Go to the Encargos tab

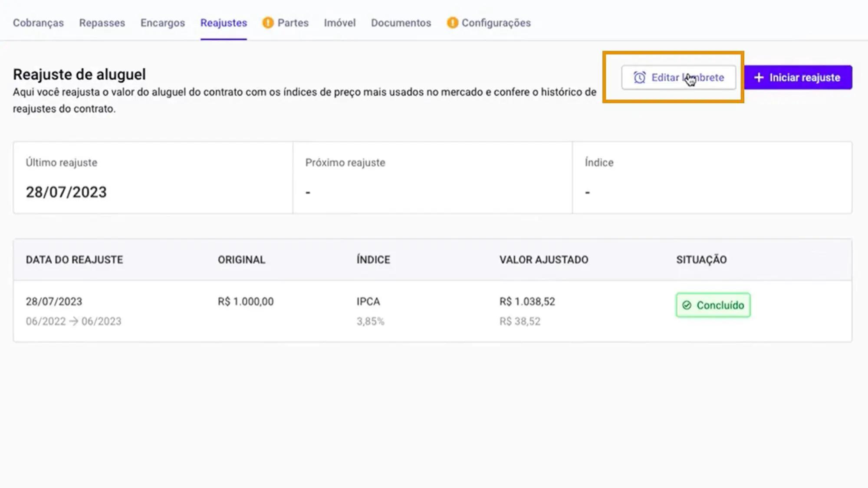coord(162,23)
